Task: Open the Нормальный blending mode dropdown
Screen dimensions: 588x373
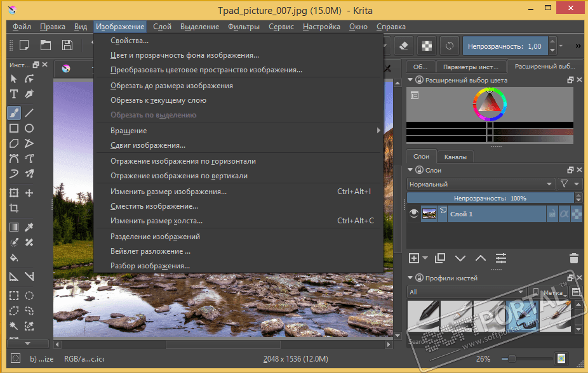Action: tap(481, 184)
